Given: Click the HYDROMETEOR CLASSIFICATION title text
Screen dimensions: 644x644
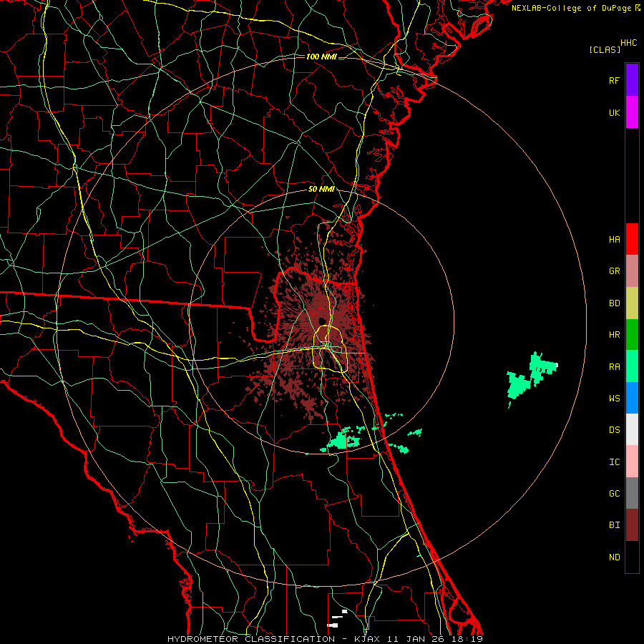Looking at the screenshot, I should click(251, 639).
